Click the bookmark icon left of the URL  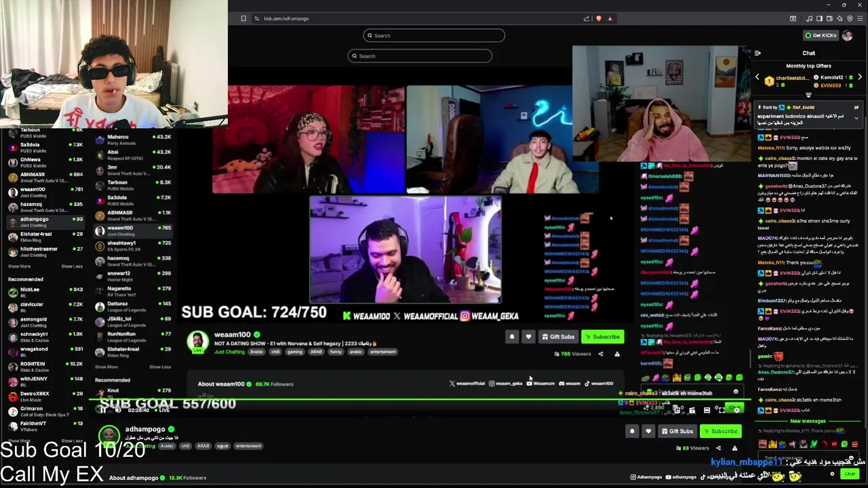click(243, 18)
